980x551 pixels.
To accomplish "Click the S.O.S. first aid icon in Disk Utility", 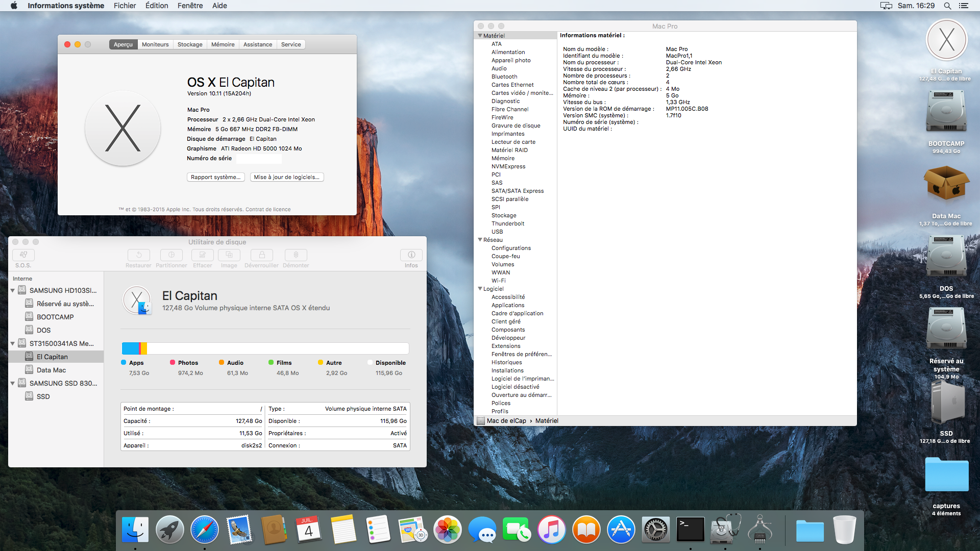I will click(x=23, y=255).
